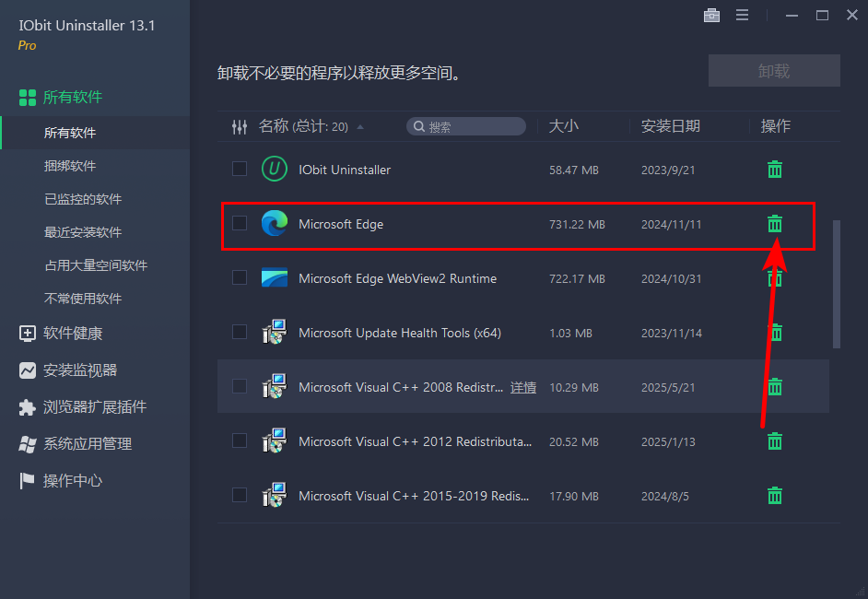The width and height of the screenshot is (868, 599).
Task: Click the trash icon for Microsoft Edge
Action: [x=774, y=224]
